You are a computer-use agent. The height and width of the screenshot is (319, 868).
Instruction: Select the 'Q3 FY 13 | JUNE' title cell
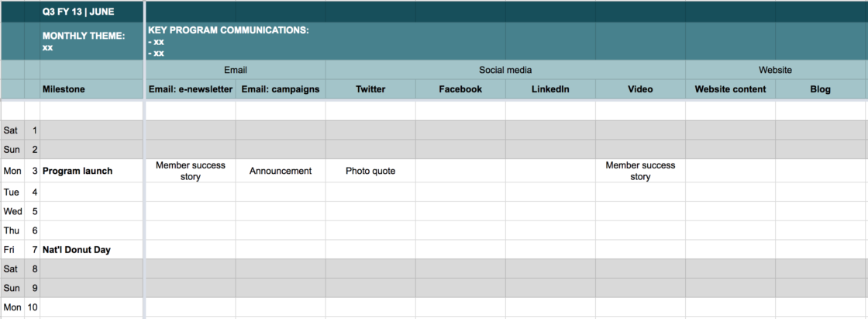92,12
